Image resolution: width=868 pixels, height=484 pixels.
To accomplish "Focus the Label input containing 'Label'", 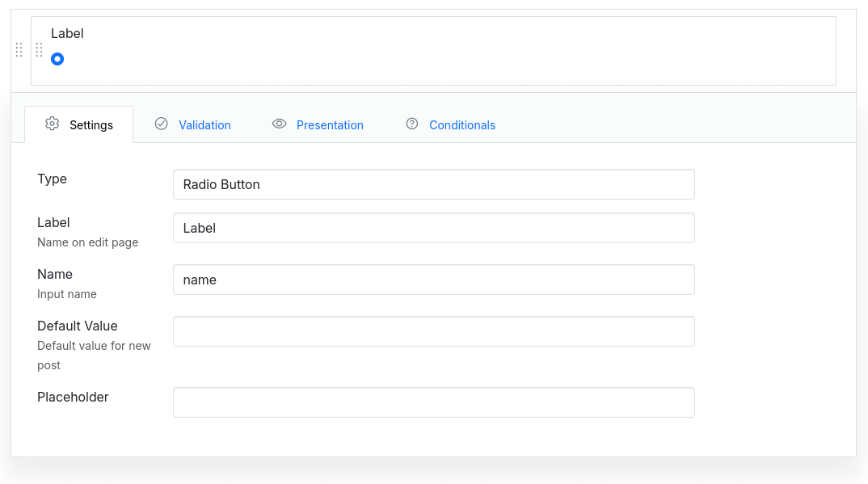I will [x=433, y=228].
